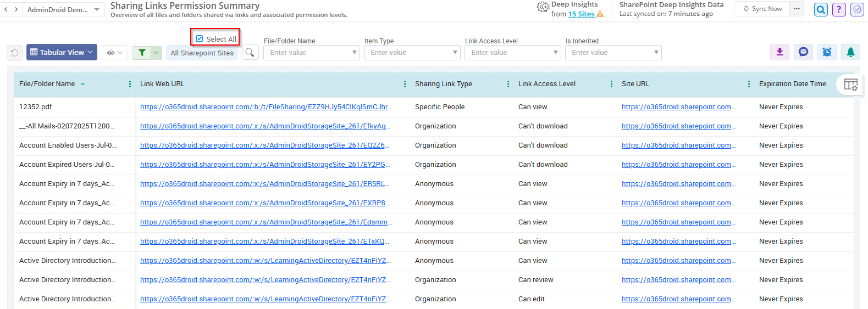The width and height of the screenshot is (868, 309).
Task: Open the EXRP8 sharing link URL
Action: pos(265,203)
